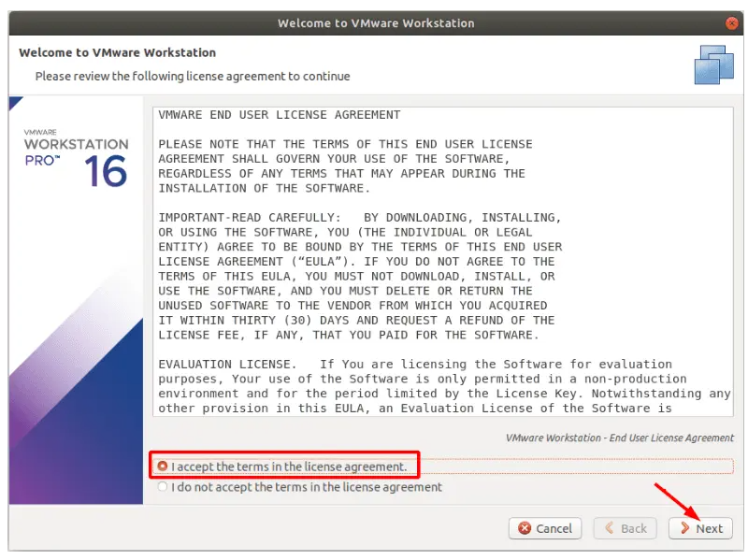This screenshot has width=748, height=560.
Task: Click the VMware Workstation Pro 16 logo
Action: (x=77, y=158)
